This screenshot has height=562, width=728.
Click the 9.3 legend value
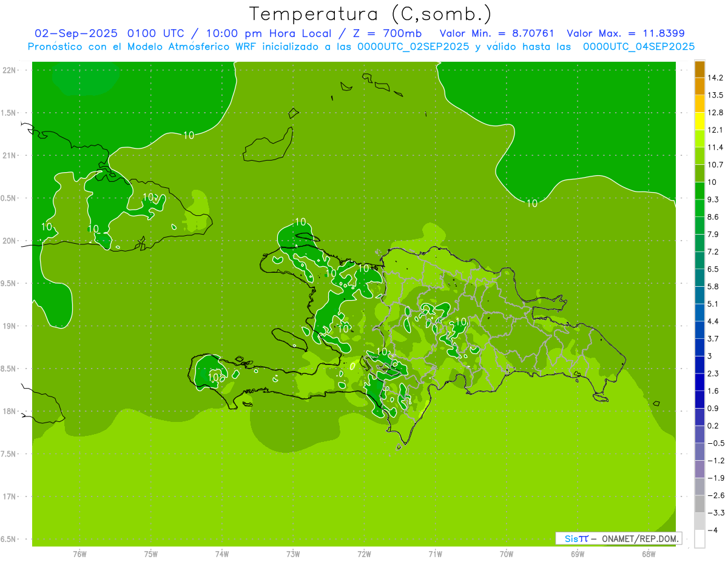tap(713, 199)
